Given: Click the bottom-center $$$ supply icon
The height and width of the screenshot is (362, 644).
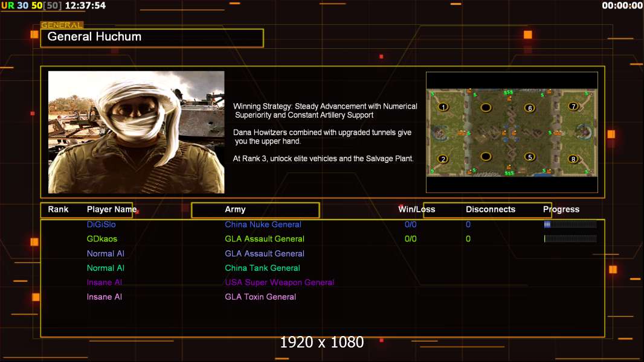Looking at the screenshot, I should [x=509, y=173].
